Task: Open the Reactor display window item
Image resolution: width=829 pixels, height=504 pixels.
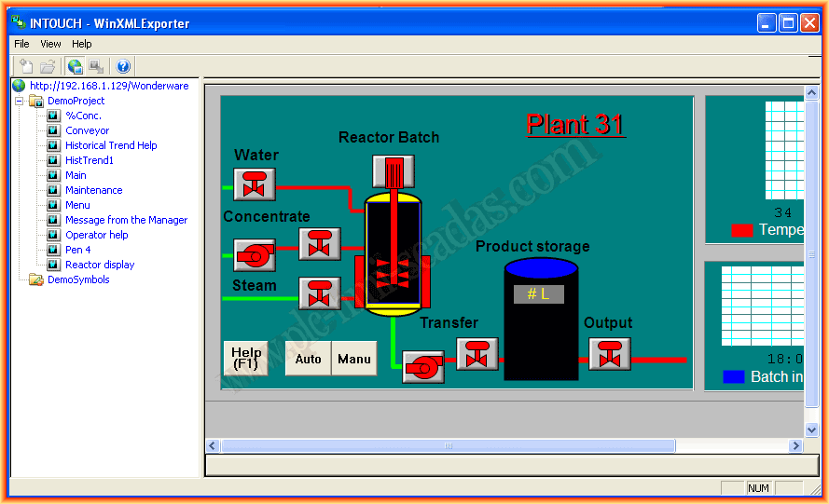Action: (x=99, y=265)
